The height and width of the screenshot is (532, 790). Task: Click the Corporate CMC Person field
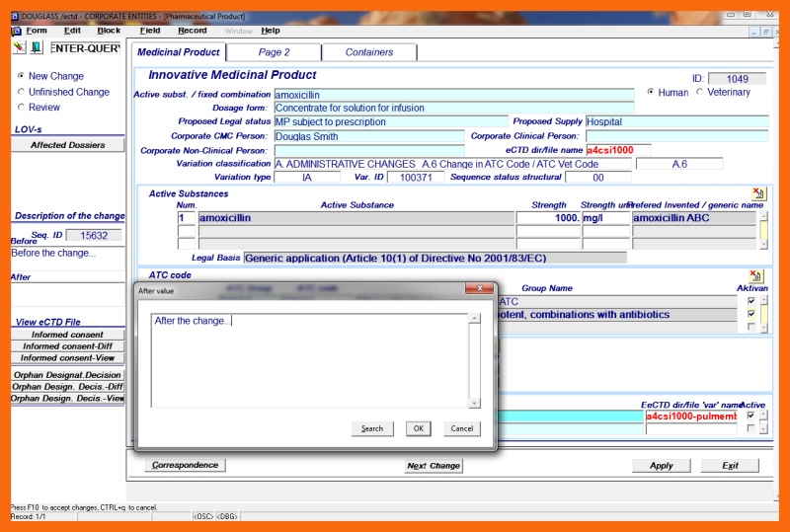[x=369, y=136]
